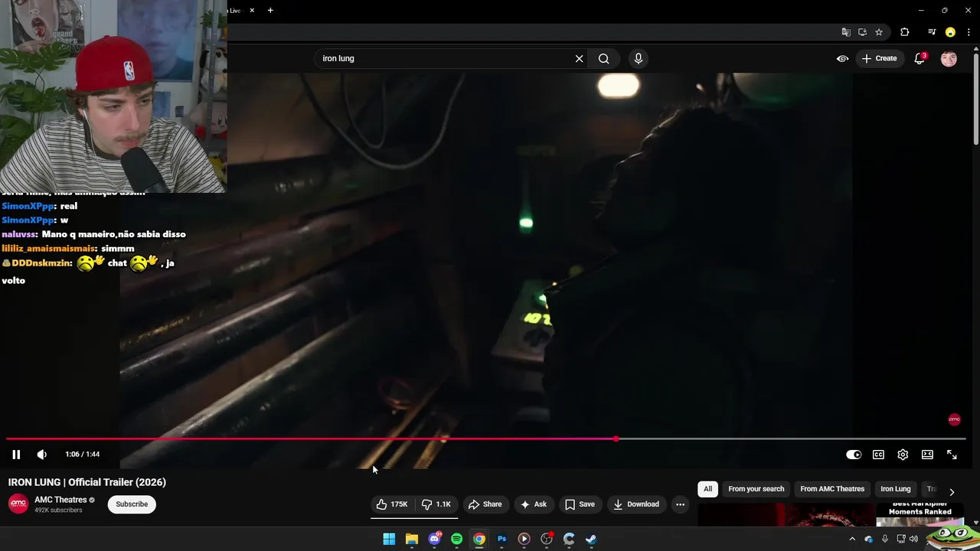
Task: Click the video title 'IRON LUNG | Official Trailer (2026)'
Action: pos(87,482)
